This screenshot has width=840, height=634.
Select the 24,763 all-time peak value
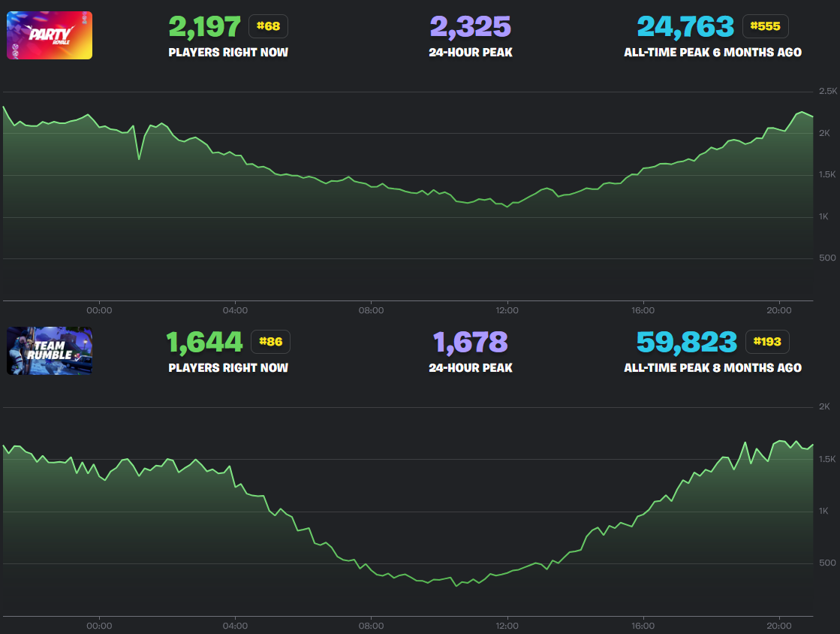coord(685,27)
